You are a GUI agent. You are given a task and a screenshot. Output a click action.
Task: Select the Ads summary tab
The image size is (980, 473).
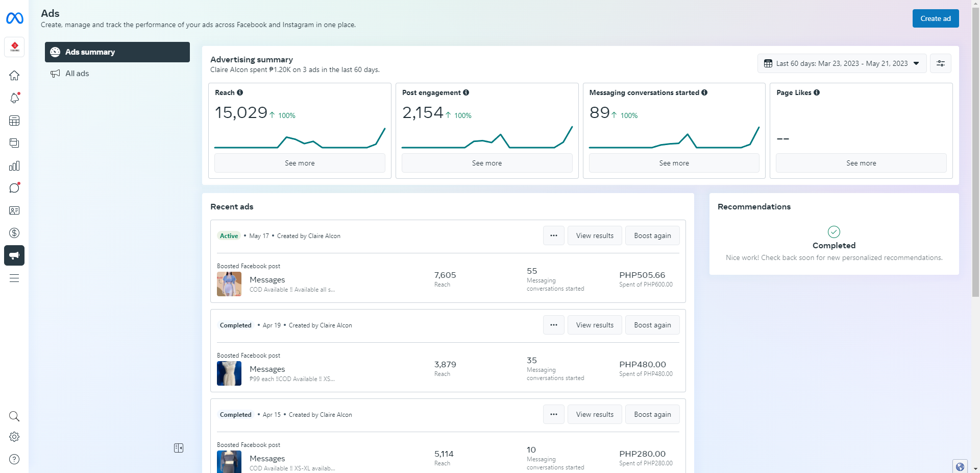pyautogui.click(x=117, y=52)
